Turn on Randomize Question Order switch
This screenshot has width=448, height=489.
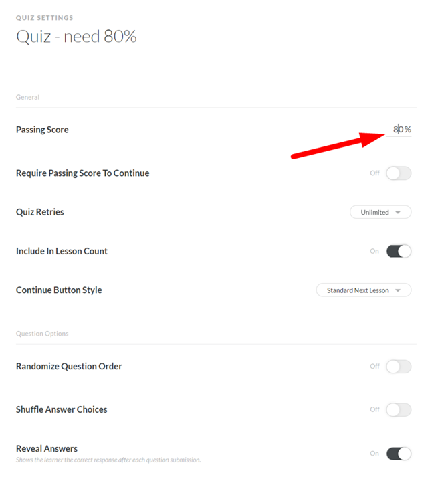pos(399,367)
